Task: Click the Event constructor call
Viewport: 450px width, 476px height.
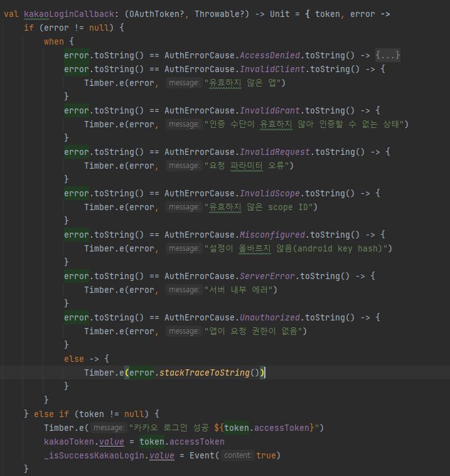Action: tap(201, 455)
